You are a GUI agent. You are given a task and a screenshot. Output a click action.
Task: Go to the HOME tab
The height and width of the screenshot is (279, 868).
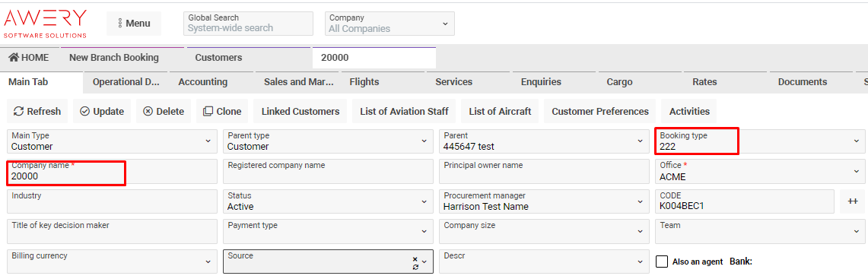(x=29, y=58)
